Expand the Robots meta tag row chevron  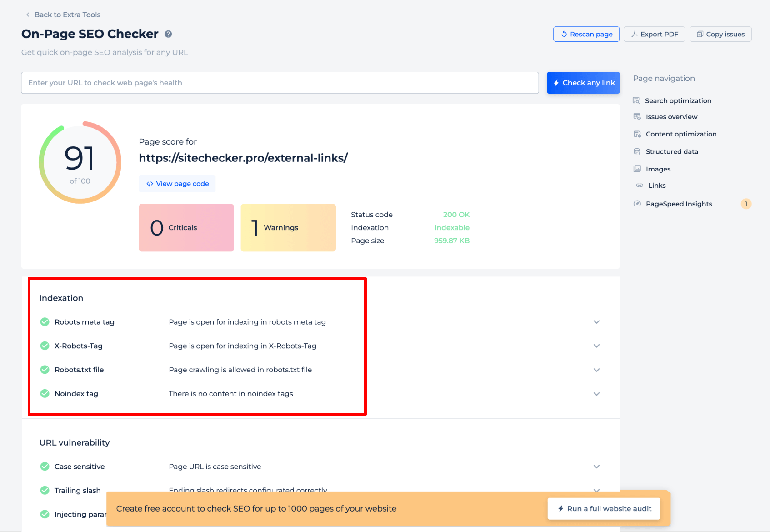596,322
